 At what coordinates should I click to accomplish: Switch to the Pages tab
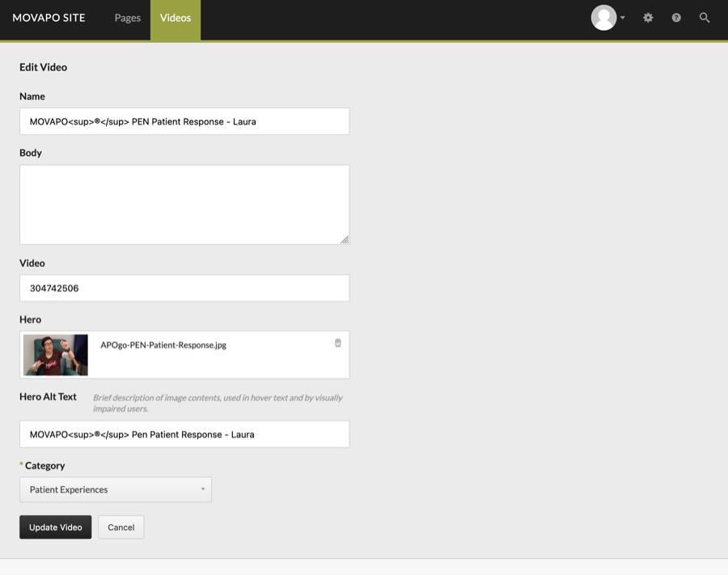click(127, 18)
